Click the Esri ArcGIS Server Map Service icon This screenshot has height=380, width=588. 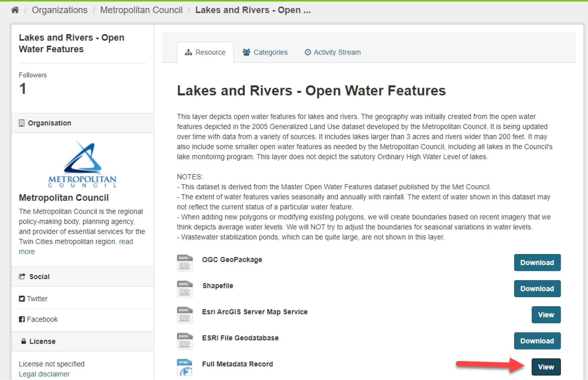(185, 315)
